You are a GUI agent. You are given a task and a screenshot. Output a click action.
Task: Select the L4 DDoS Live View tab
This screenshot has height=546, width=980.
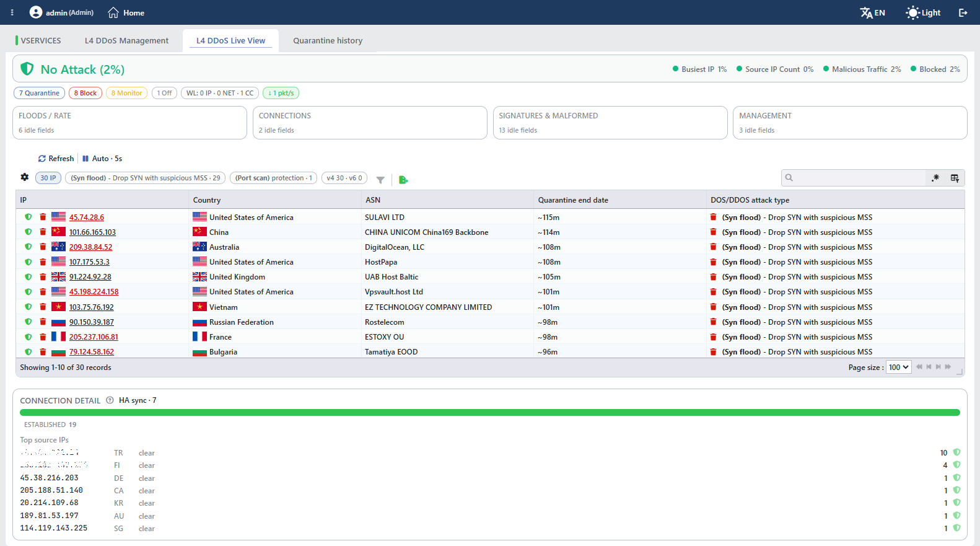pos(230,40)
